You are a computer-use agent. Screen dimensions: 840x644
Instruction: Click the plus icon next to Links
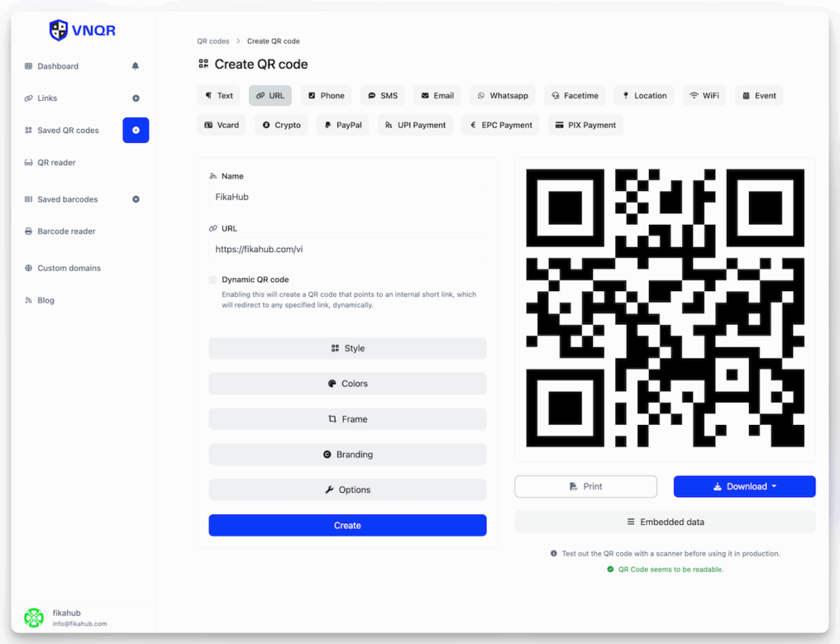click(x=135, y=98)
